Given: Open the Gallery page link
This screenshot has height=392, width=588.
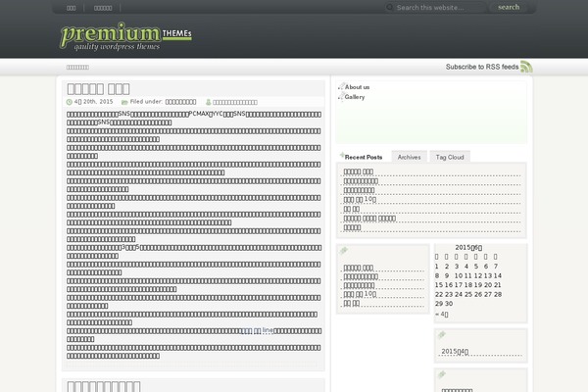Looking at the screenshot, I should pyautogui.click(x=355, y=97).
